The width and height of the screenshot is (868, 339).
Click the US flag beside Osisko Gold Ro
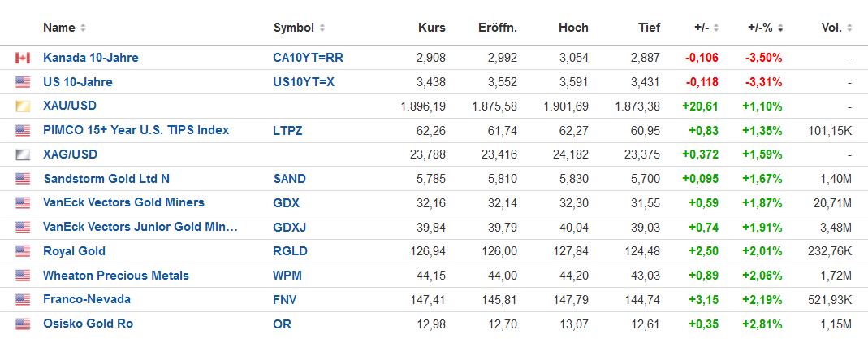coord(23,324)
